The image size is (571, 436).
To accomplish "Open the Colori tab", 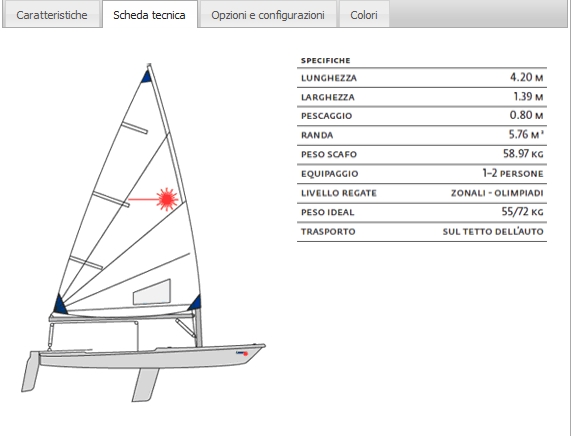I will [x=364, y=15].
